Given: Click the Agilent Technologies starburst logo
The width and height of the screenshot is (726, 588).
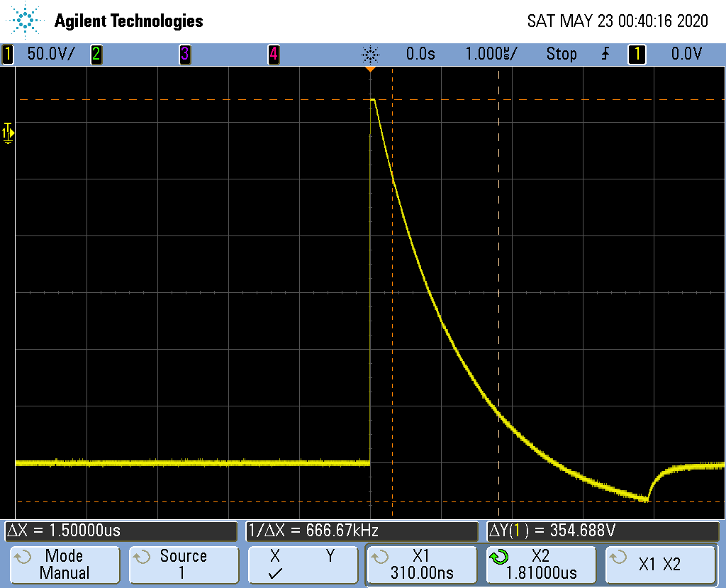Looking at the screenshot, I should 26,21.
